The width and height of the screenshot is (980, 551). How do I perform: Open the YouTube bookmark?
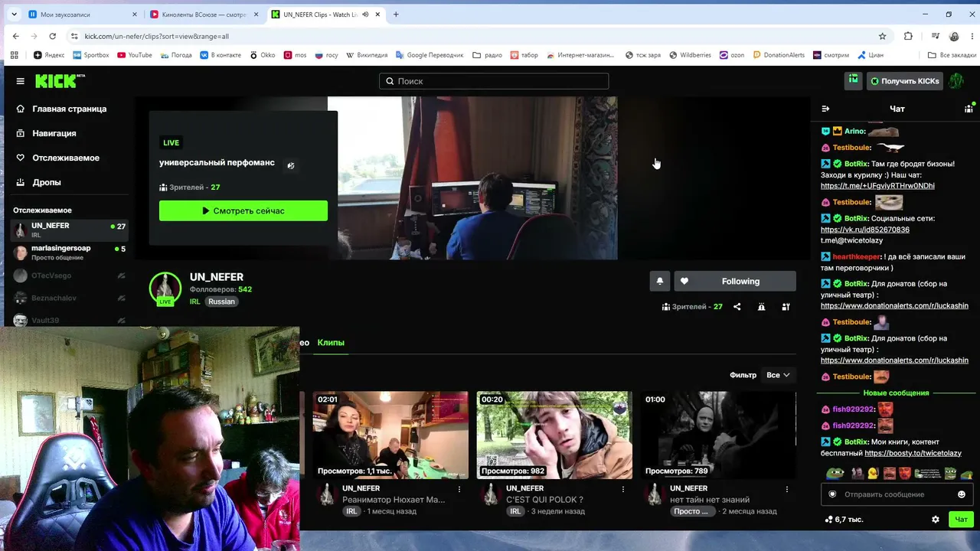(x=135, y=55)
